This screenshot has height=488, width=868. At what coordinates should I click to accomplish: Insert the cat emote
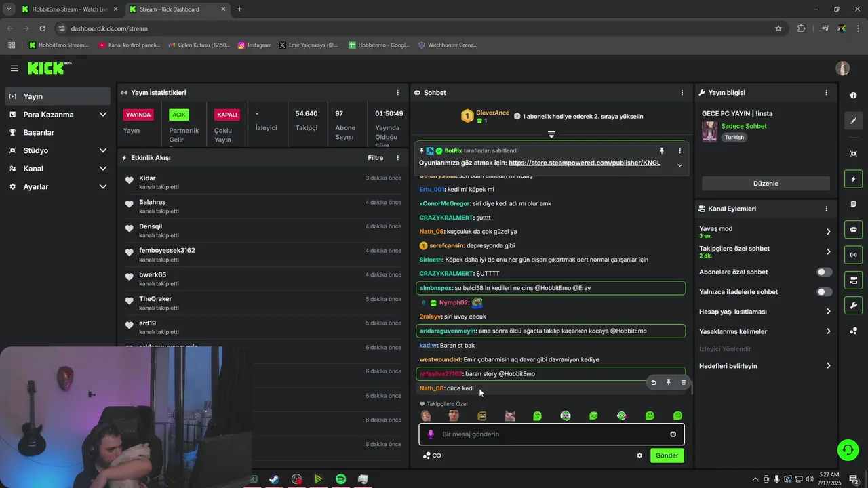click(510, 416)
